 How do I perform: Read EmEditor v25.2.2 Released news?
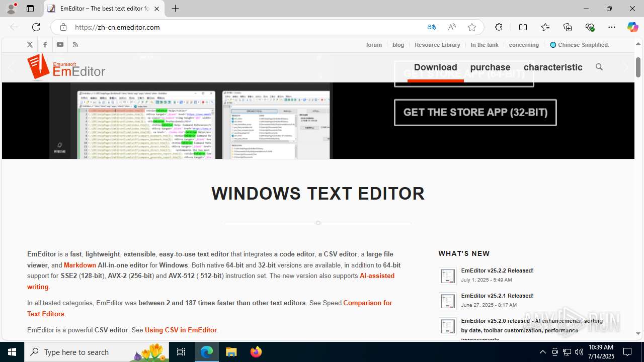click(497, 270)
